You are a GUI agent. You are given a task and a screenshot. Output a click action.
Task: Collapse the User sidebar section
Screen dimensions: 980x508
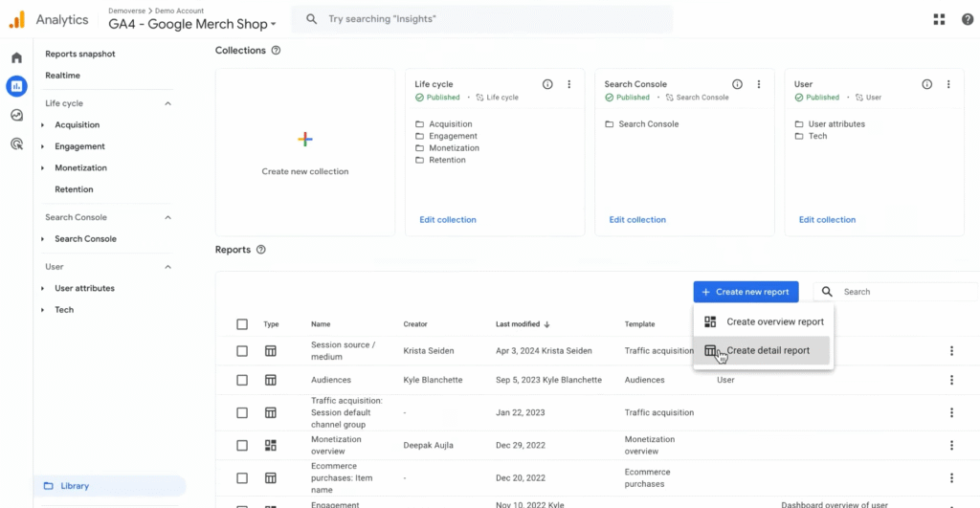point(167,267)
